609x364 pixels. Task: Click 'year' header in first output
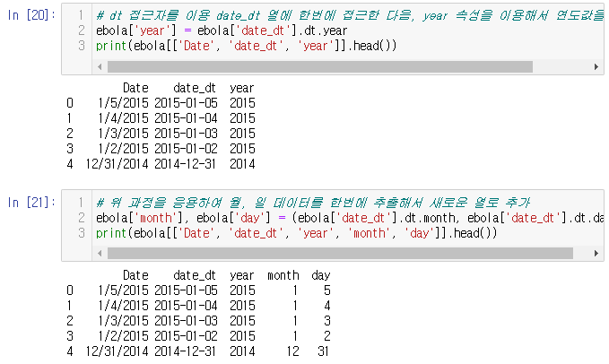[x=241, y=89]
